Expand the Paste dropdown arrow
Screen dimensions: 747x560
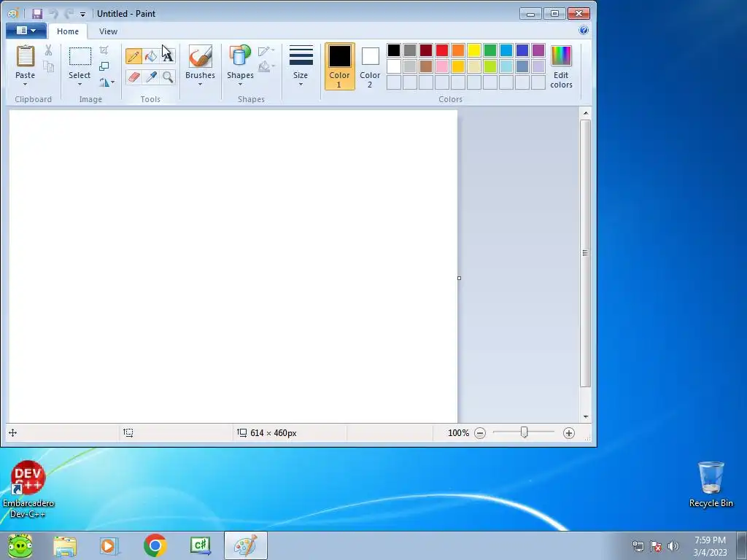click(26, 85)
